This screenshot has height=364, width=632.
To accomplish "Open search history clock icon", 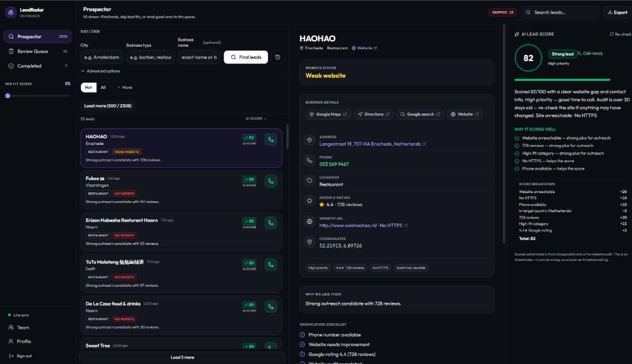I will [278, 57].
